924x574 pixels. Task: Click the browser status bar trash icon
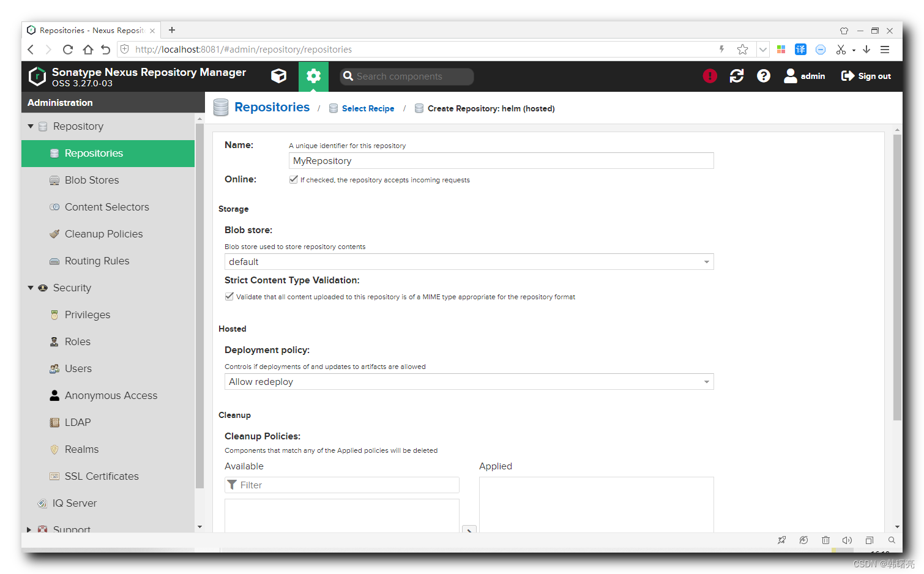tap(825, 540)
